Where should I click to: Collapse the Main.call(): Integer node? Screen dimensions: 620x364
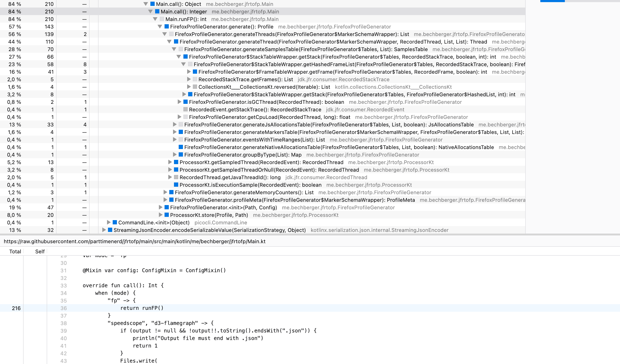pyautogui.click(x=150, y=12)
